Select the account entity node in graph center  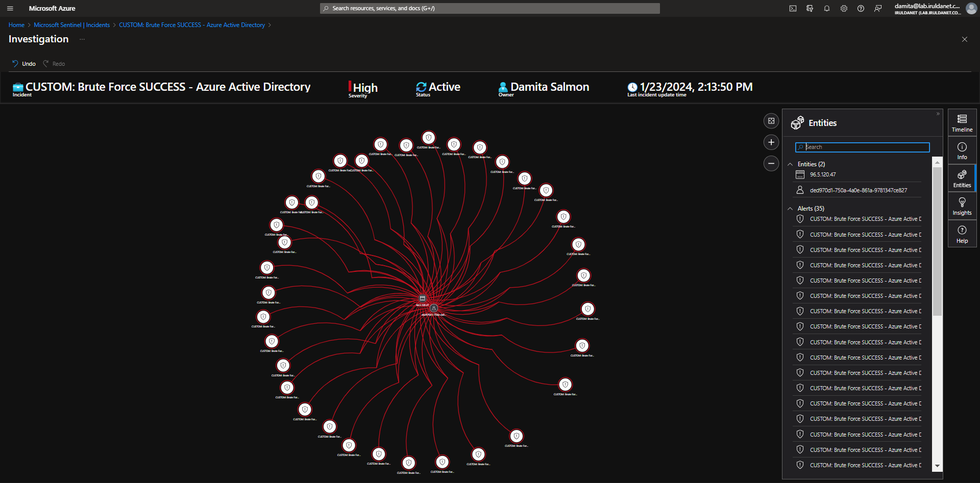point(433,308)
